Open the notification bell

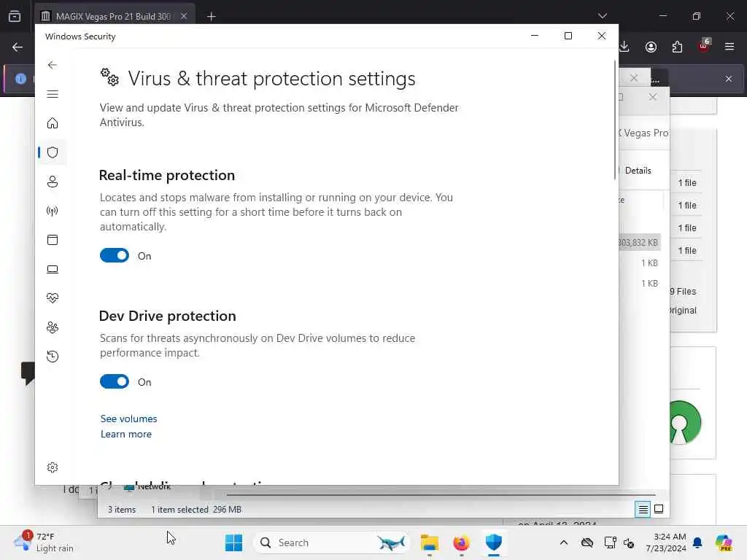(698, 542)
